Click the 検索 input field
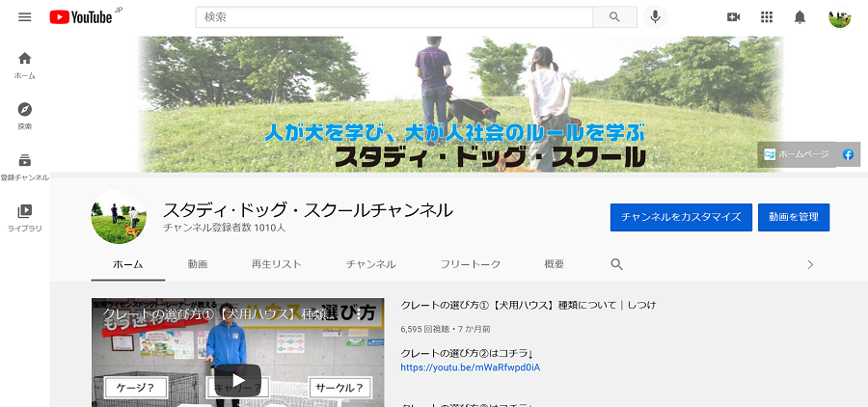 pos(394,17)
